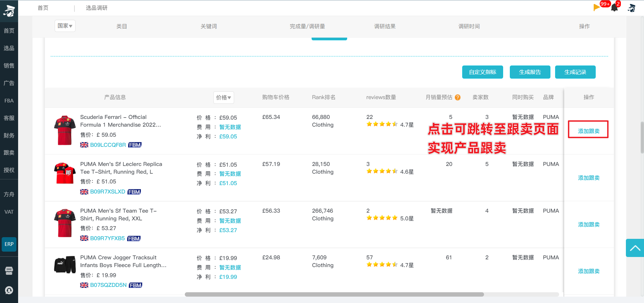The height and width of the screenshot is (303, 644).
Task: Click net profit £59.05 link
Action: [x=228, y=136]
